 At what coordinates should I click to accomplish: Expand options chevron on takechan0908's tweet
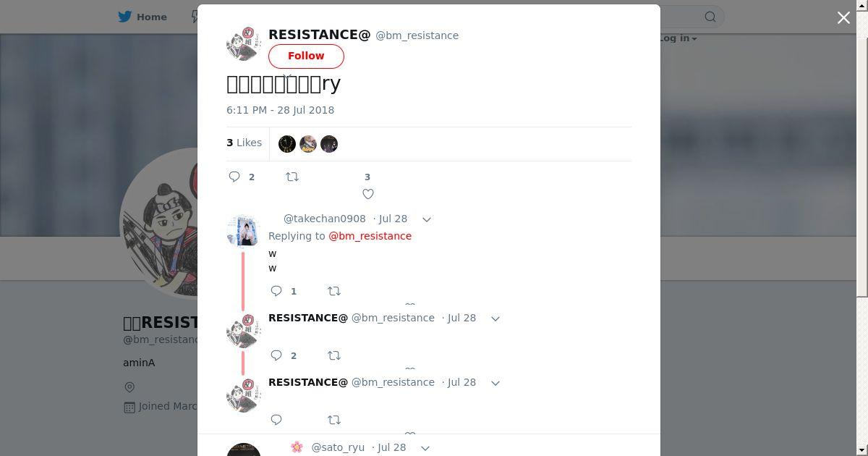[427, 219]
